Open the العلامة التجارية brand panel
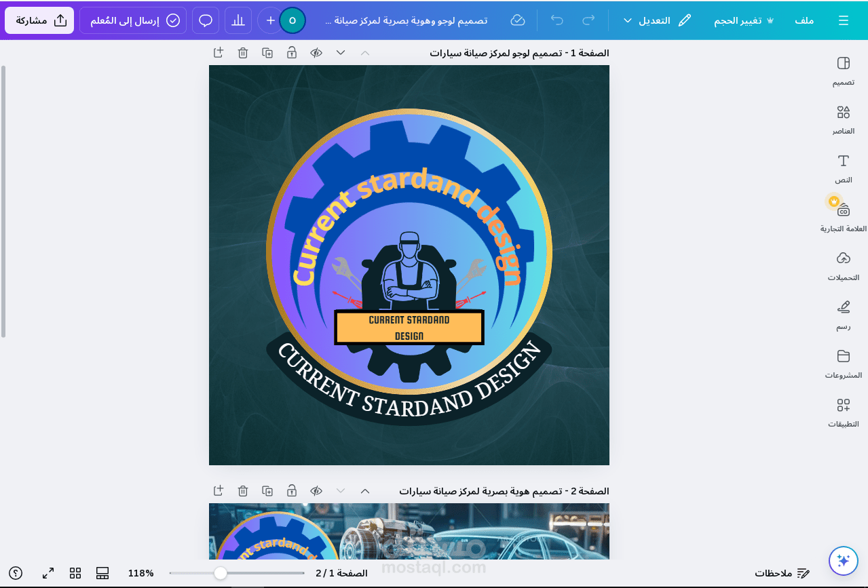This screenshot has height=588, width=868. (x=844, y=218)
